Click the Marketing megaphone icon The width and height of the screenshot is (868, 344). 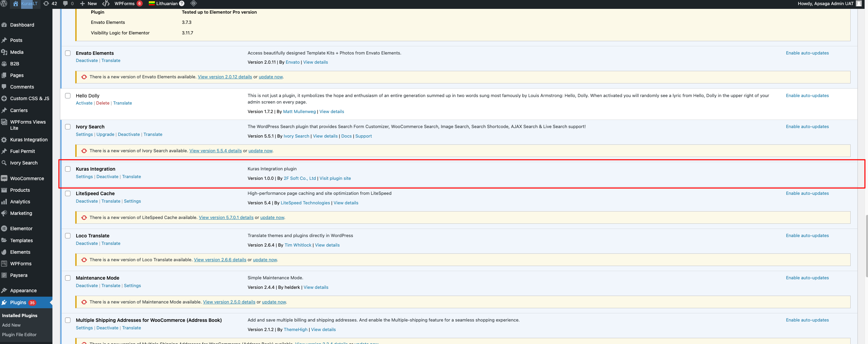click(x=4, y=213)
